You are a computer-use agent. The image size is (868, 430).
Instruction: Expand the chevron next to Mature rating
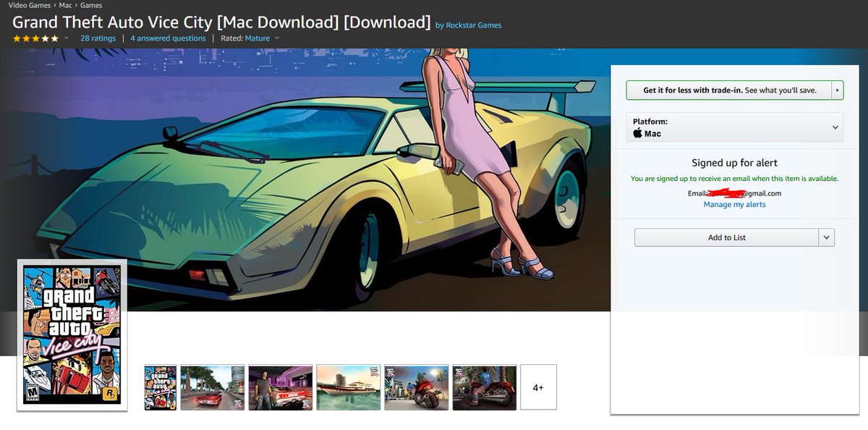(277, 38)
